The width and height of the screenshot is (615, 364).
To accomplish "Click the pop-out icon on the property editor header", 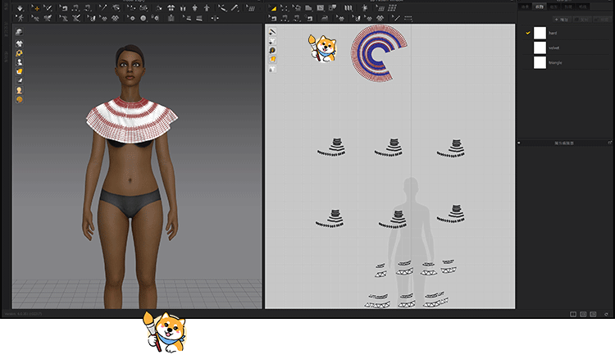I will [x=608, y=143].
